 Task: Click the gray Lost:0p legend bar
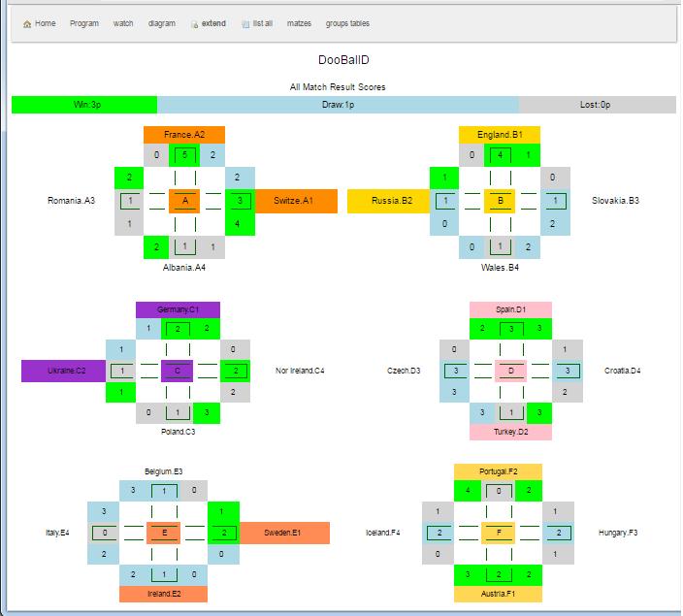(597, 105)
